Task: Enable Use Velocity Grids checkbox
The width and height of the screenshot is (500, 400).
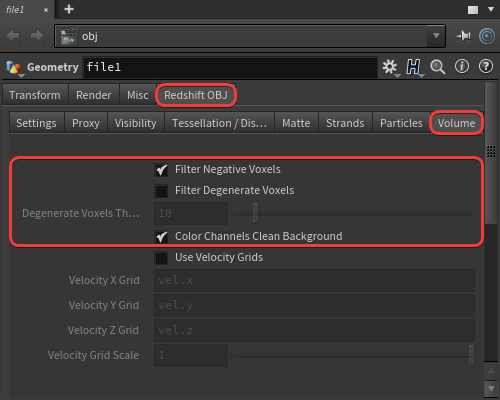Action: click(x=161, y=258)
